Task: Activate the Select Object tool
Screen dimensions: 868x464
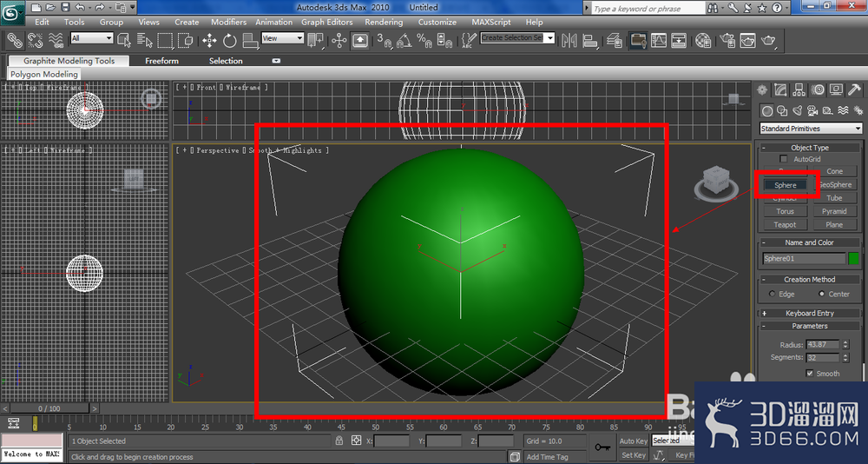Action: tap(123, 40)
